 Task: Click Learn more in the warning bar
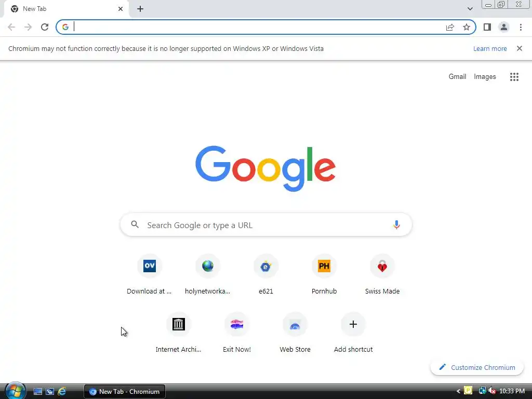coord(489,48)
